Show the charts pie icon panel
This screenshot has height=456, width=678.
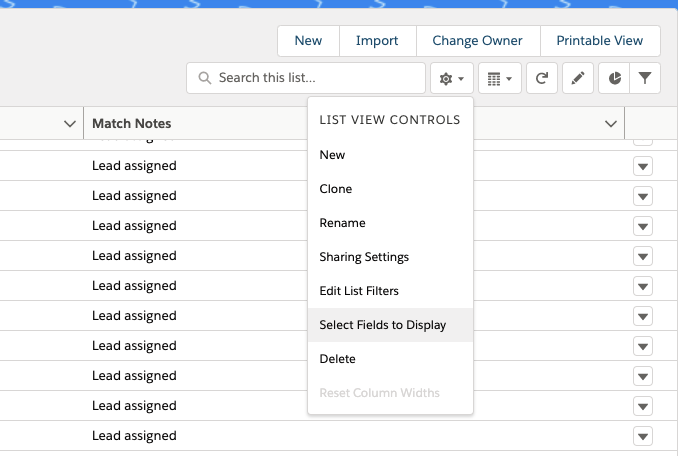(x=614, y=78)
